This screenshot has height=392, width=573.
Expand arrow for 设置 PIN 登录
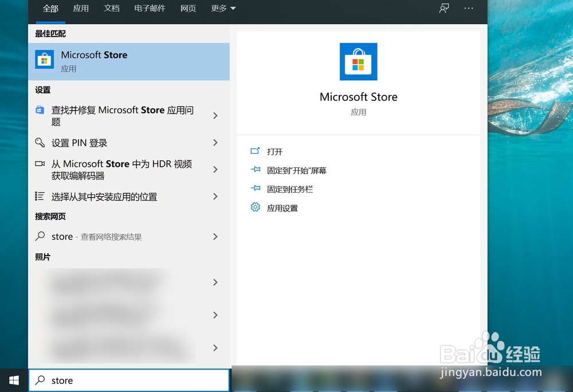[x=215, y=143]
